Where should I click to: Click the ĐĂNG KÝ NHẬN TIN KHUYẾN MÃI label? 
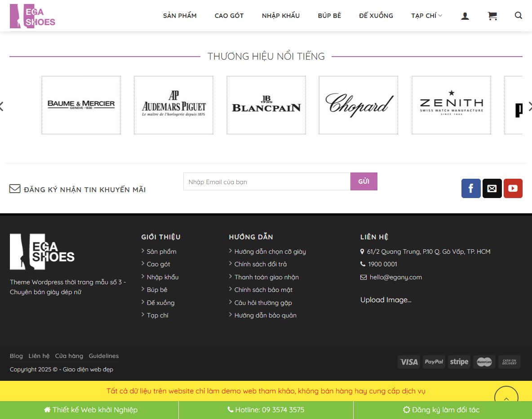(x=85, y=190)
